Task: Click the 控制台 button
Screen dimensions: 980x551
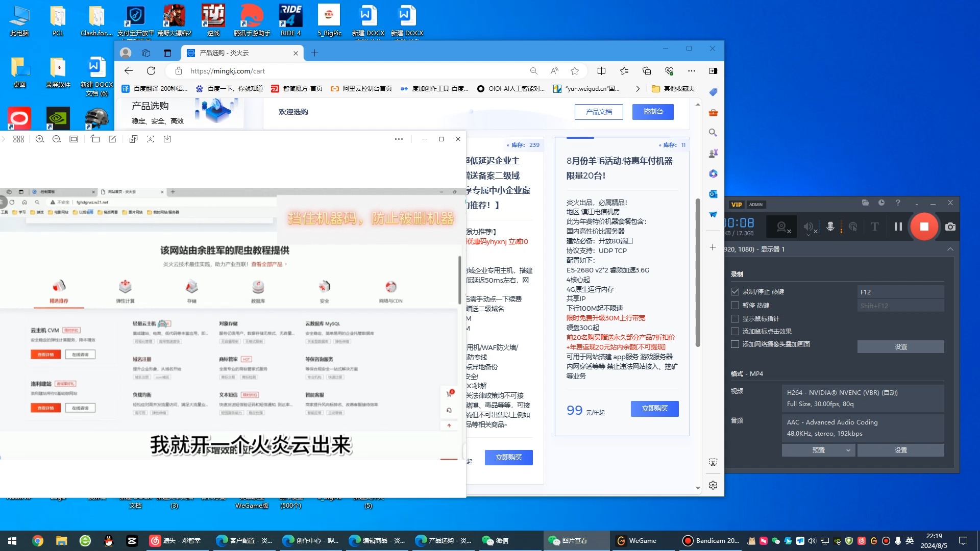Action: [653, 112]
